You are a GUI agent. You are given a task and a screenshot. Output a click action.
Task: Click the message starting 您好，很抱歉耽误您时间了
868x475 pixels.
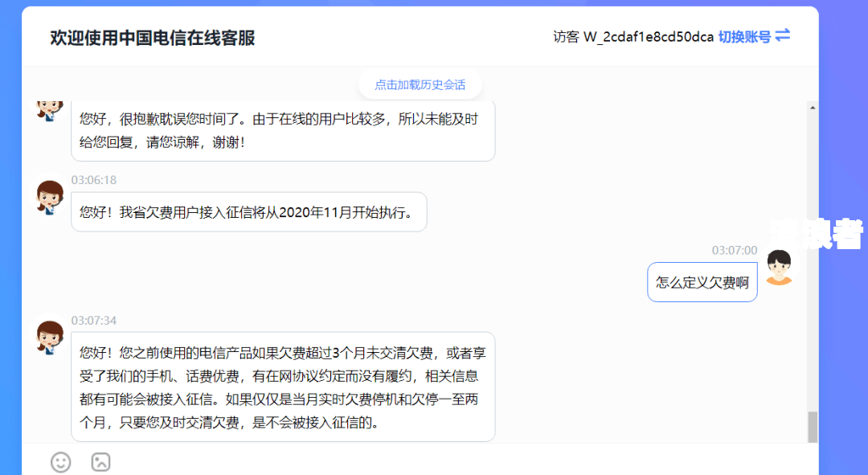pos(283,131)
